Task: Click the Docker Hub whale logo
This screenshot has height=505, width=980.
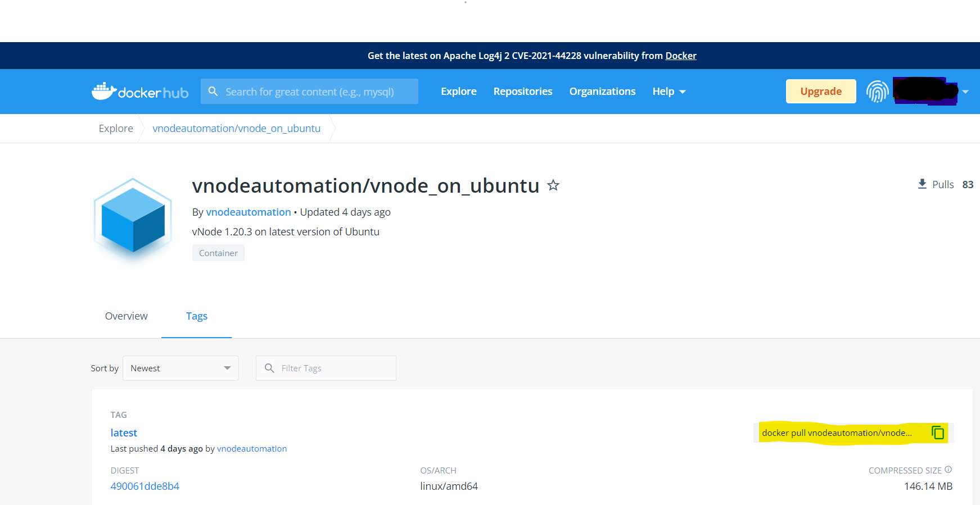Action: (140, 92)
